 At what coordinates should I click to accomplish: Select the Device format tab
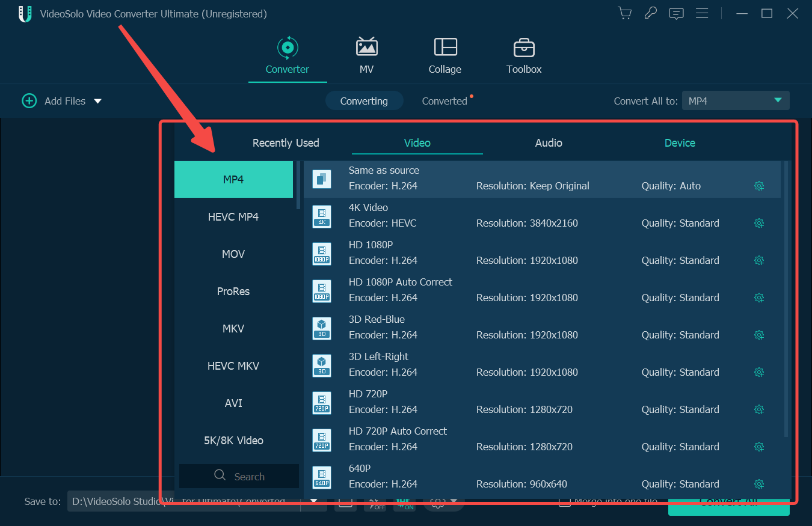pyautogui.click(x=680, y=143)
